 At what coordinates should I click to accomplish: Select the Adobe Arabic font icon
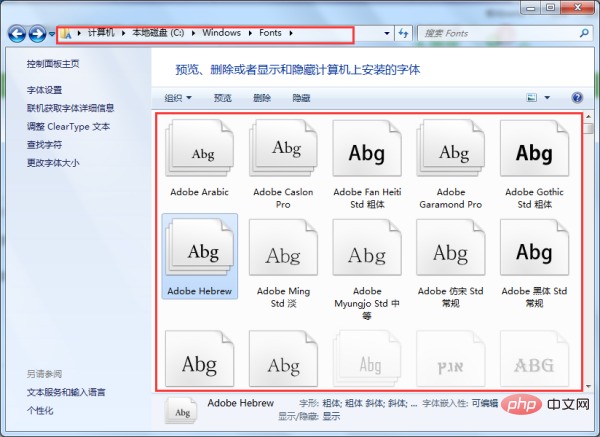click(200, 153)
